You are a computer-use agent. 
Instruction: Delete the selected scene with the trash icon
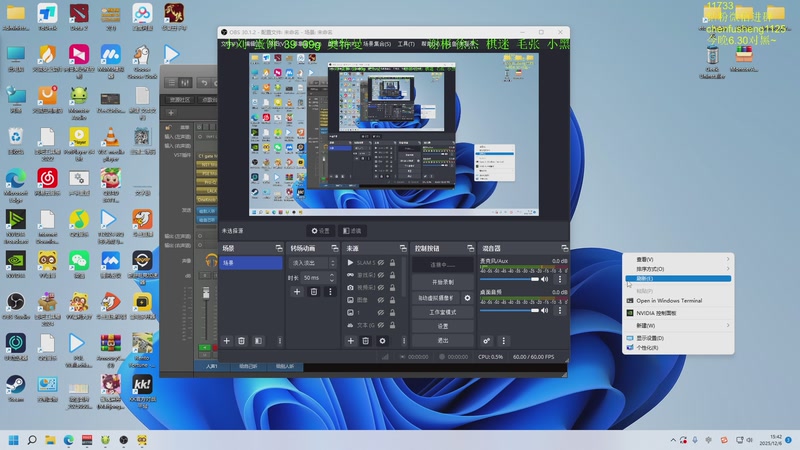(x=243, y=341)
